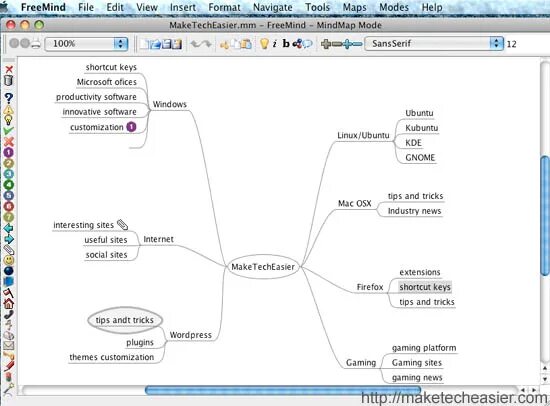Click the open map folder toolbar icon
Image resolution: width=550 pixels, height=406 pixels.
(x=155, y=44)
